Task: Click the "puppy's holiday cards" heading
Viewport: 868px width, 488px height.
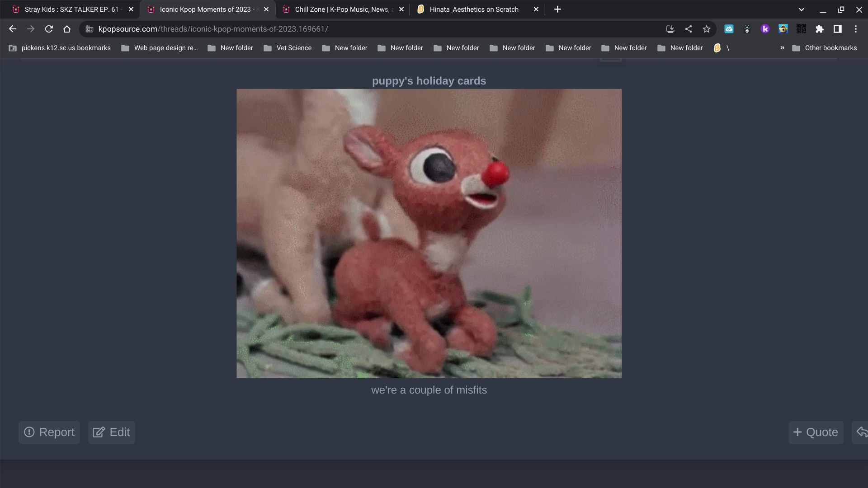Action: point(429,81)
